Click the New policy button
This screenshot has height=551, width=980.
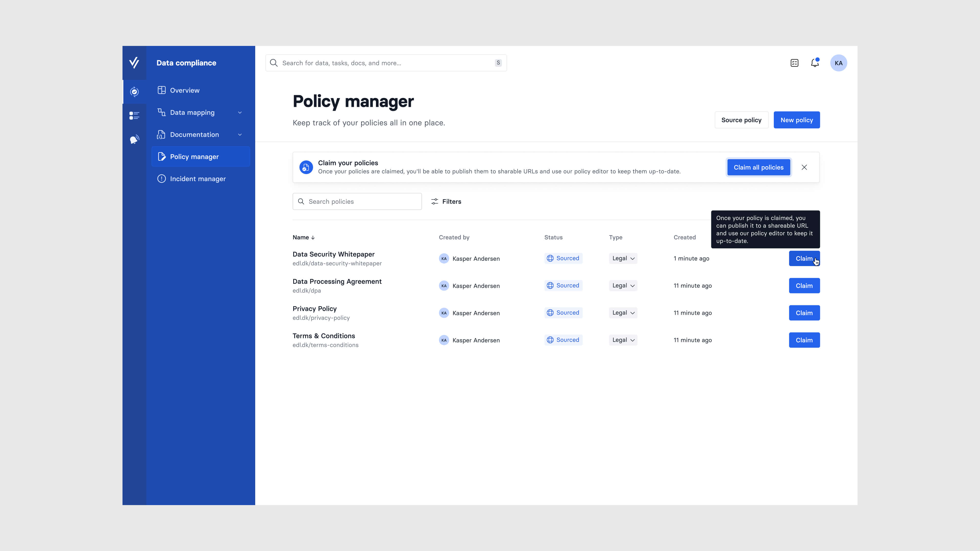(797, 120)
